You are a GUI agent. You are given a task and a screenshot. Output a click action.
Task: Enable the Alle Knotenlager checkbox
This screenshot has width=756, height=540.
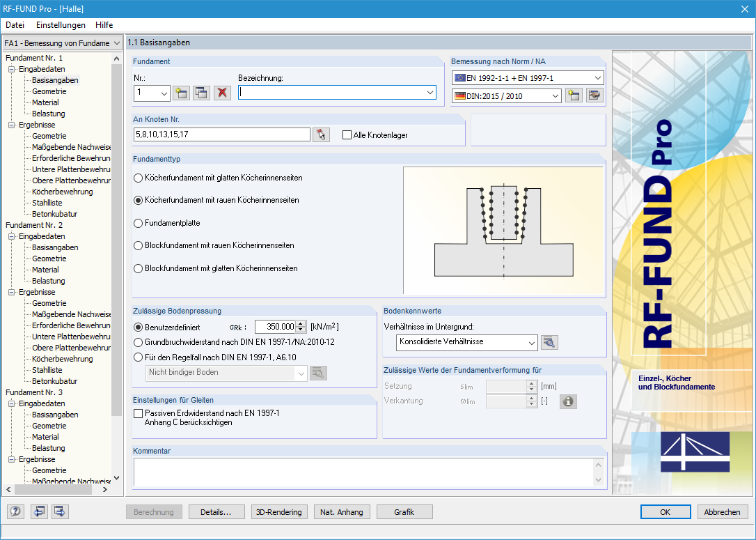347,135
